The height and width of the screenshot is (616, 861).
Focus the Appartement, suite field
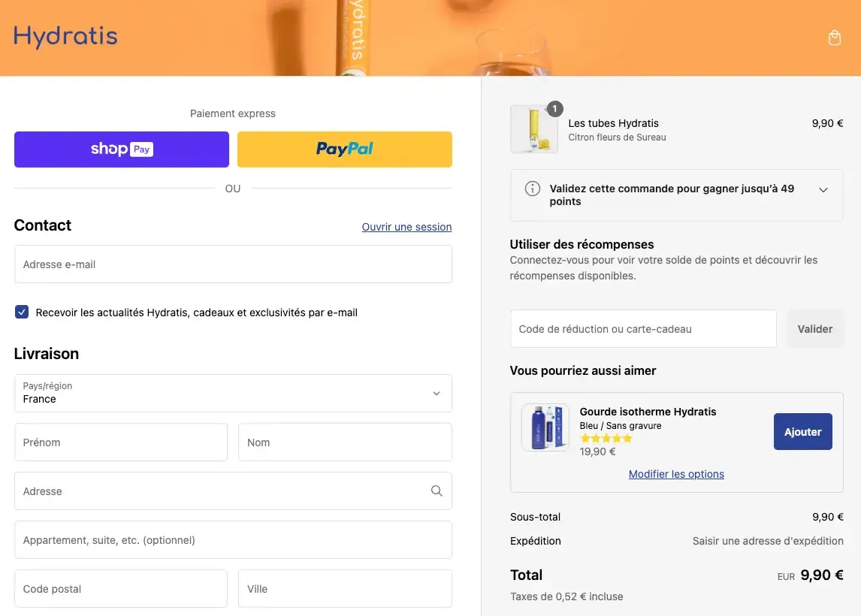tap(234, 539)
